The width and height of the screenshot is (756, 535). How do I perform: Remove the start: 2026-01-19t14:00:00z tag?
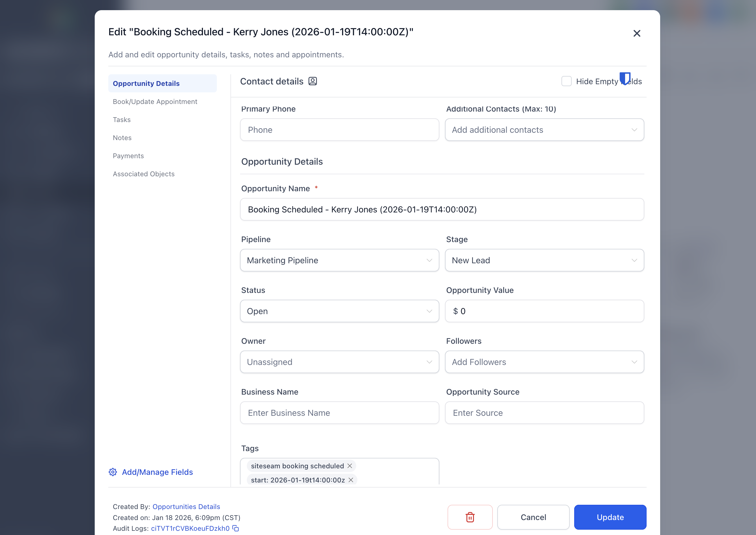(x=351, y=480)
